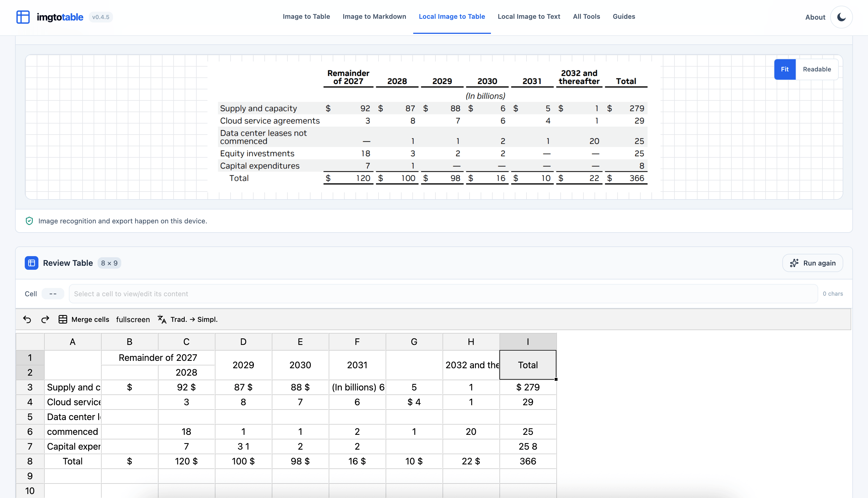Open Local Image to Text tab

coord(529,17)
